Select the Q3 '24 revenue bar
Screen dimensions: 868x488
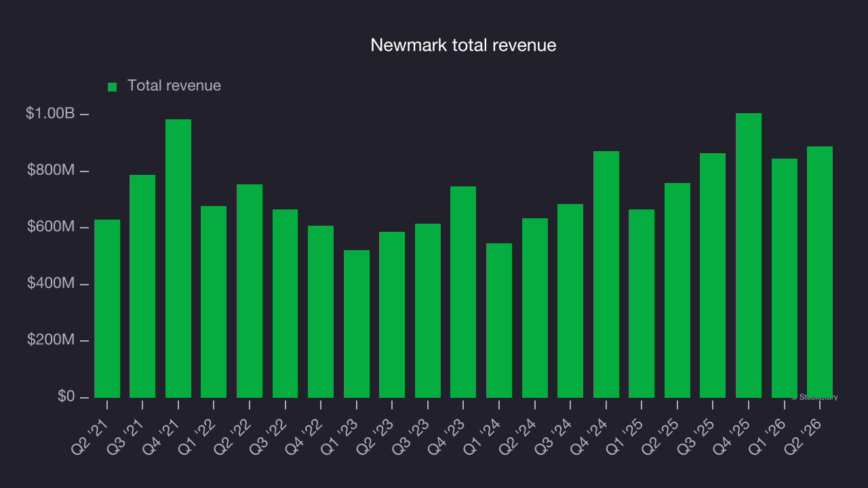[x=570, y=301]
